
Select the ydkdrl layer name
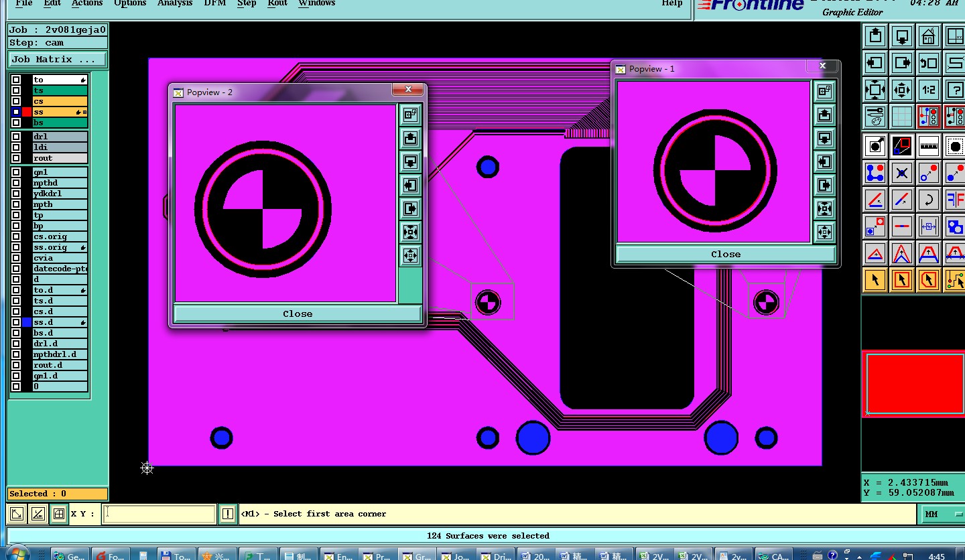60,194
